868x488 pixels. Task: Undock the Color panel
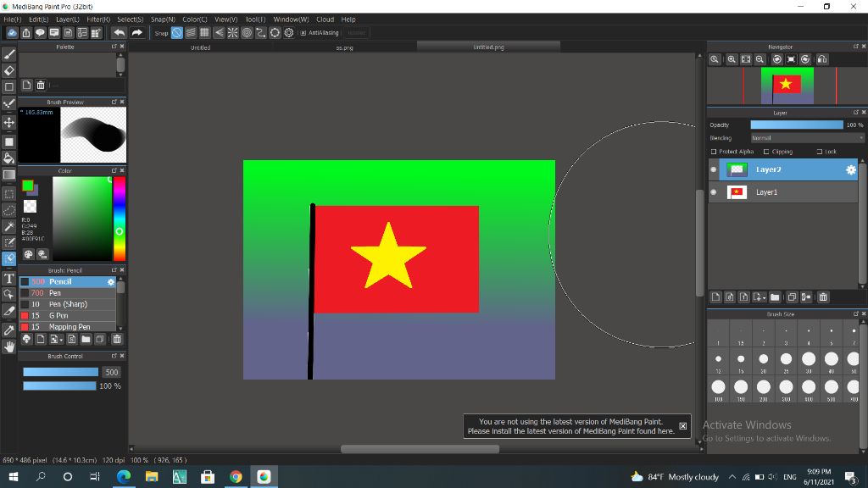point(114,170)
